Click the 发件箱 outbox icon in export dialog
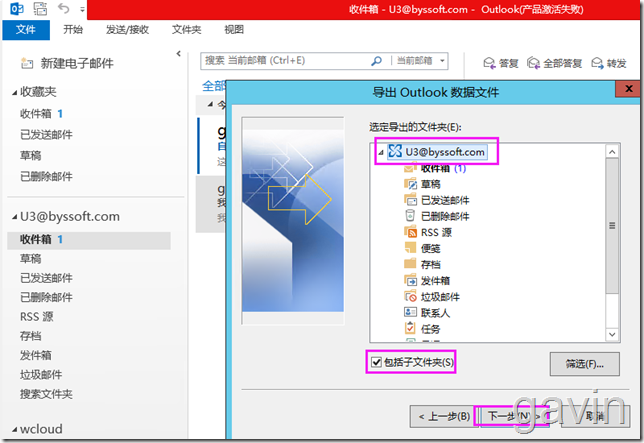Viewport: 644px width, 443px height. 410,280
